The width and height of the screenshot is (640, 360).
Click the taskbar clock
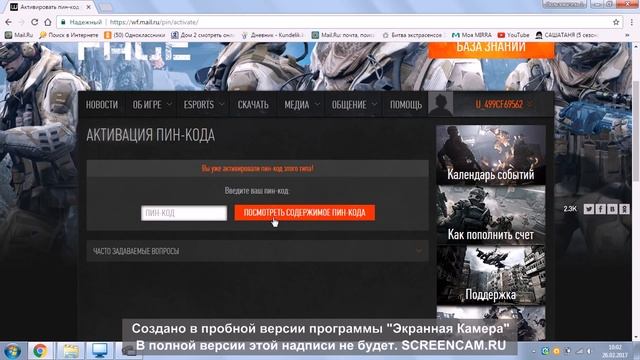(615, 351)
